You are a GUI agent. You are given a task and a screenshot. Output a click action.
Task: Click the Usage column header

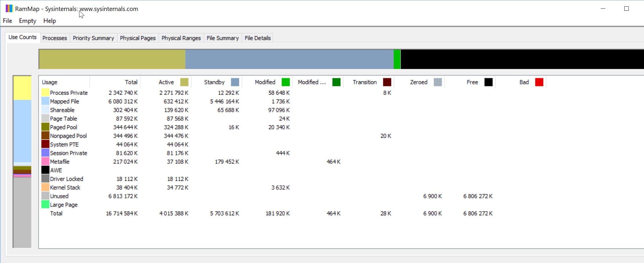click(x=64, y=82)
